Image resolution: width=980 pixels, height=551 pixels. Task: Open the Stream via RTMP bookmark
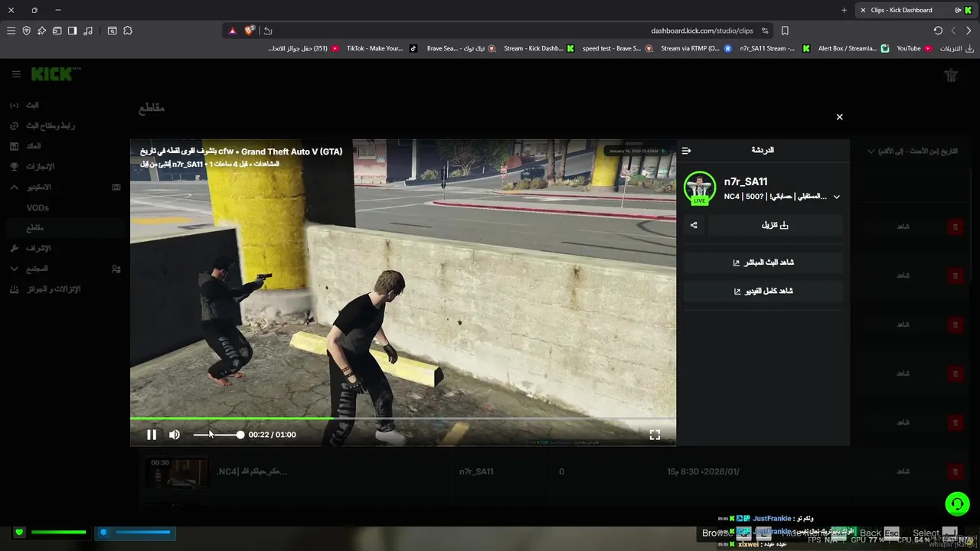click(x=696, y=48)
